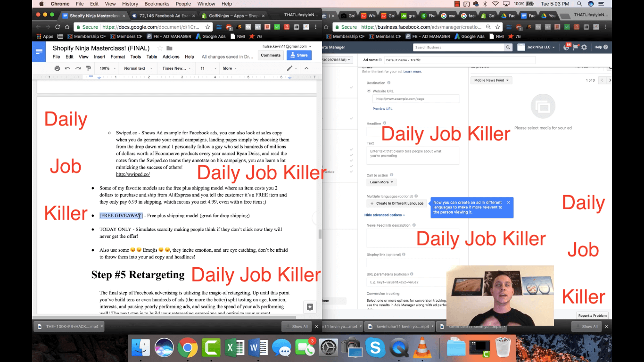The height and width of the screenshot is (362, 644).
Task: Go to next ad preview page
Action: pos(610,80)
